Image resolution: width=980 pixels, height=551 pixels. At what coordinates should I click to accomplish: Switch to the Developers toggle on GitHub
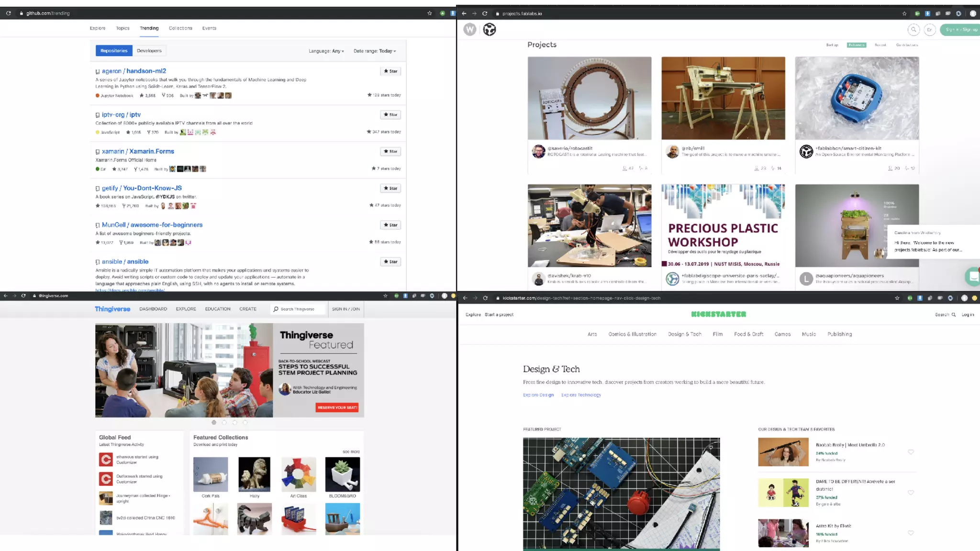point(149,51)
